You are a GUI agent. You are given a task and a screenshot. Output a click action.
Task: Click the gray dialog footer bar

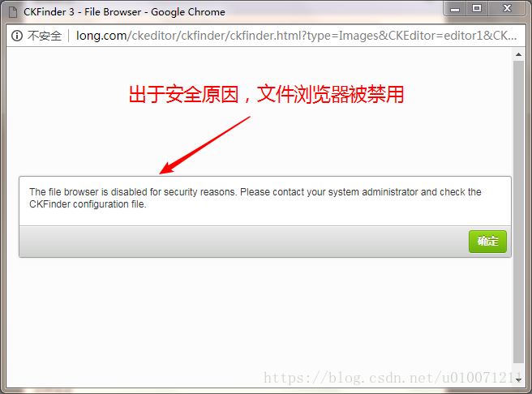tap(265, 242)
